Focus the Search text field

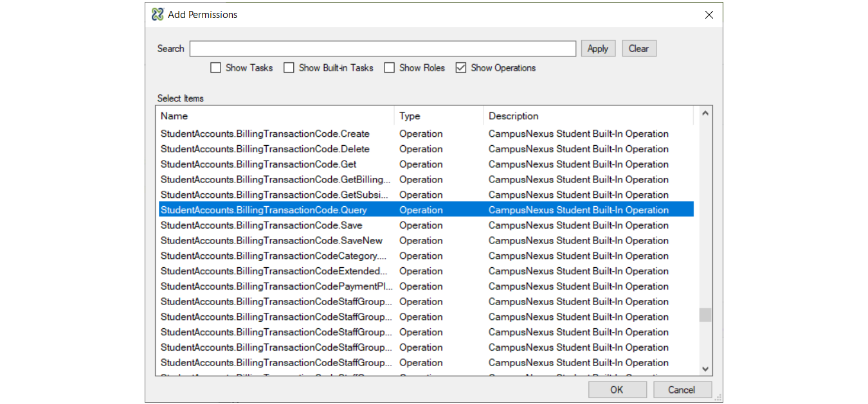tap(383, 48)
